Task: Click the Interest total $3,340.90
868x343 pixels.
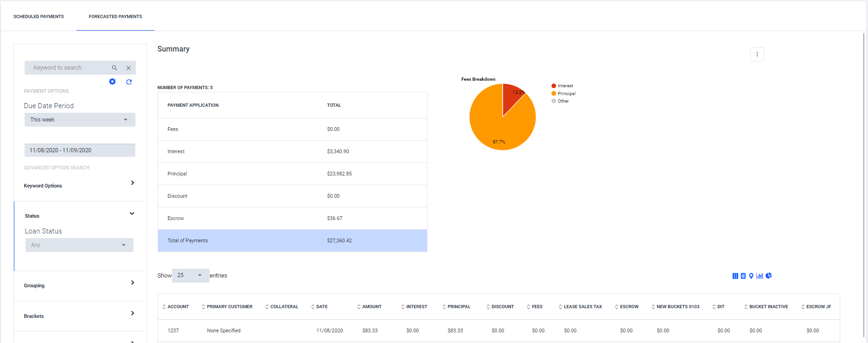Action: [338, 151]
